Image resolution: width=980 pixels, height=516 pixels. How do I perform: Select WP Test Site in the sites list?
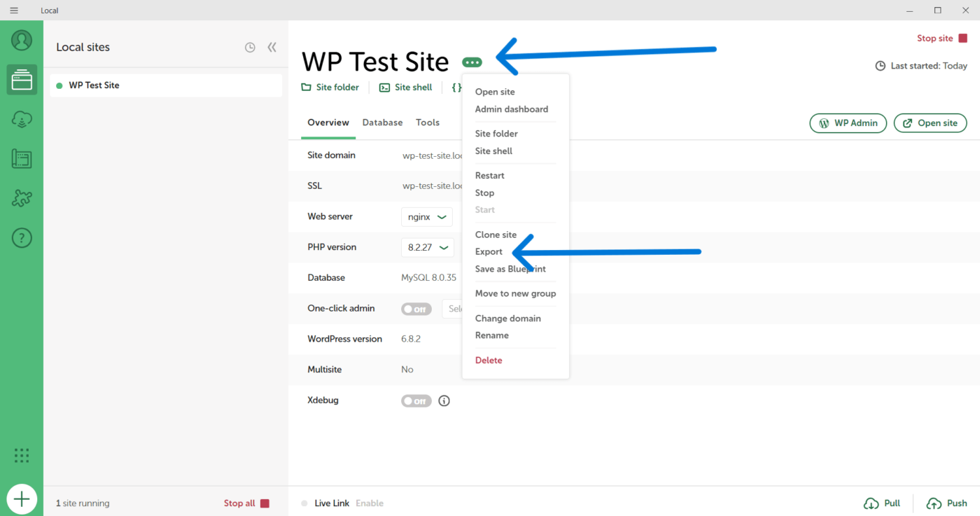click(x=167, y=85)
